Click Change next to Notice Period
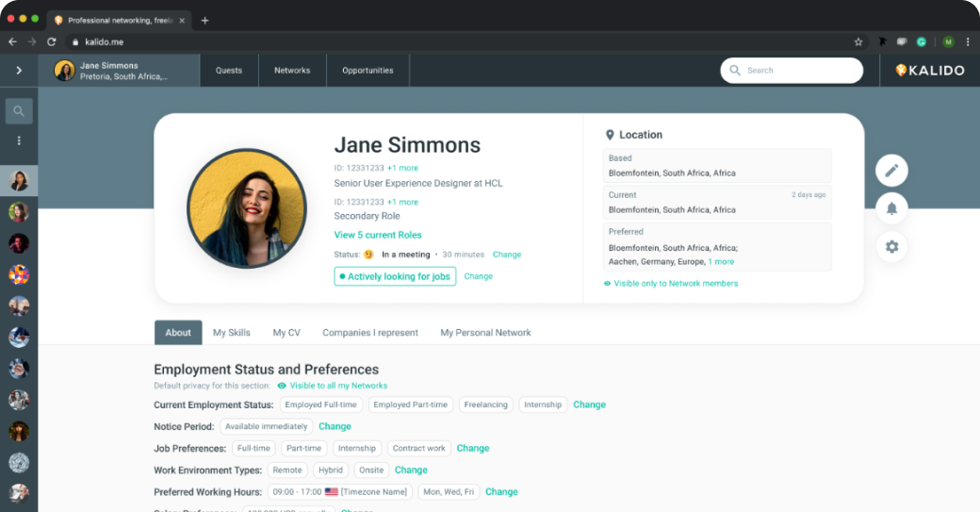The width and height of the screenshot is (980, 512). (335, 426)
